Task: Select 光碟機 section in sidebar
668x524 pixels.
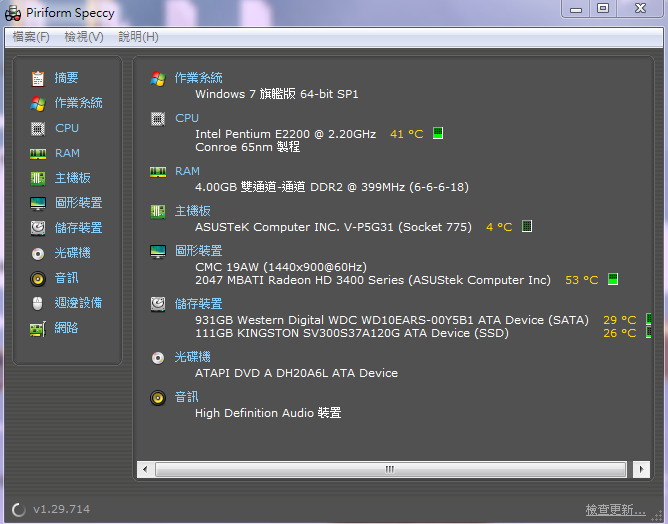Action: 72,253
